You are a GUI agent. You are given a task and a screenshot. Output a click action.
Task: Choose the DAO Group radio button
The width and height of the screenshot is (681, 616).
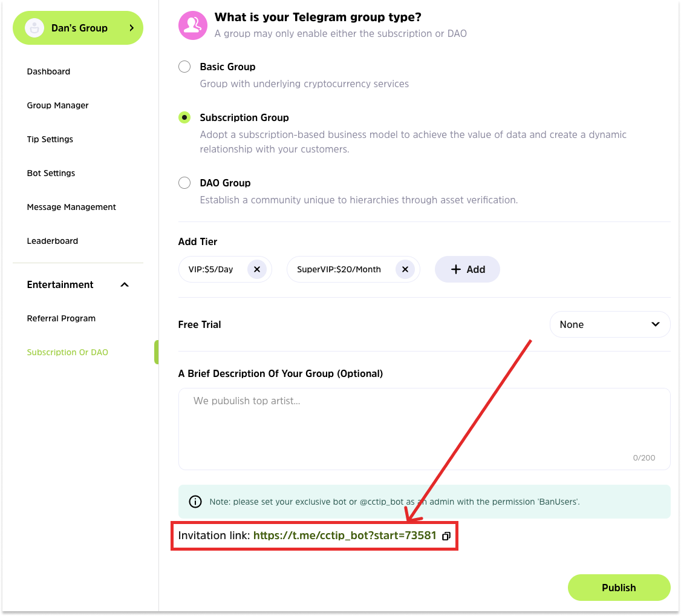[184, 183]
